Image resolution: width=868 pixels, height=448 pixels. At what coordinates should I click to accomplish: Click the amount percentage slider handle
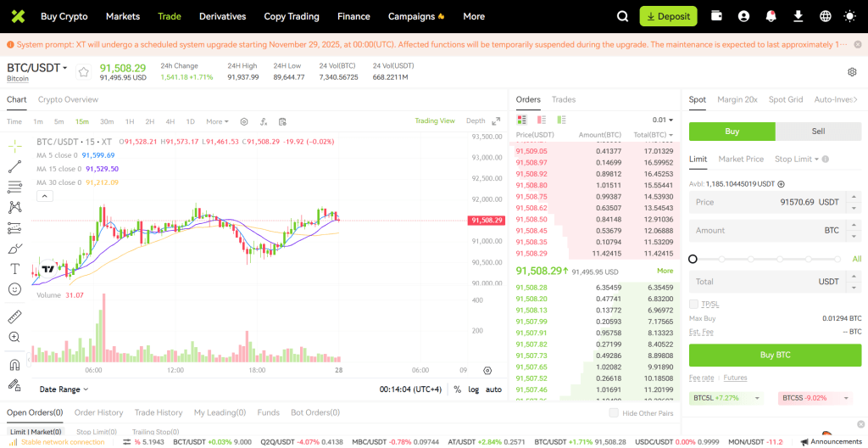[693, 259]
